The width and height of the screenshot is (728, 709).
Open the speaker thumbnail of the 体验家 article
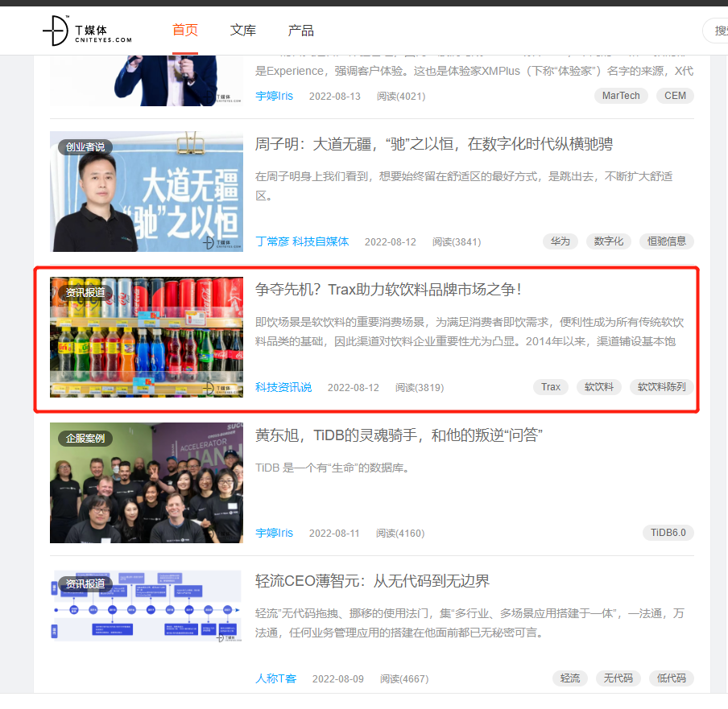click(x=147, y=80)
